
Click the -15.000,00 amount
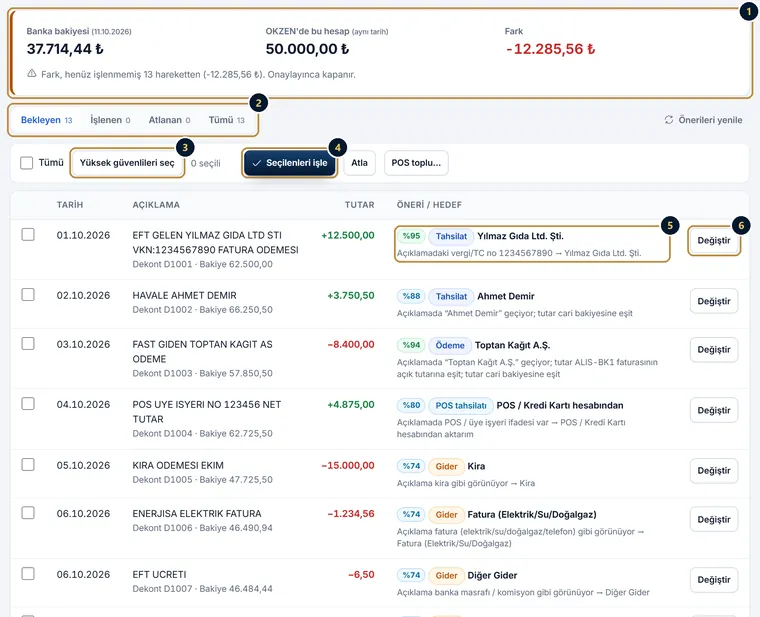pos(348,465)
